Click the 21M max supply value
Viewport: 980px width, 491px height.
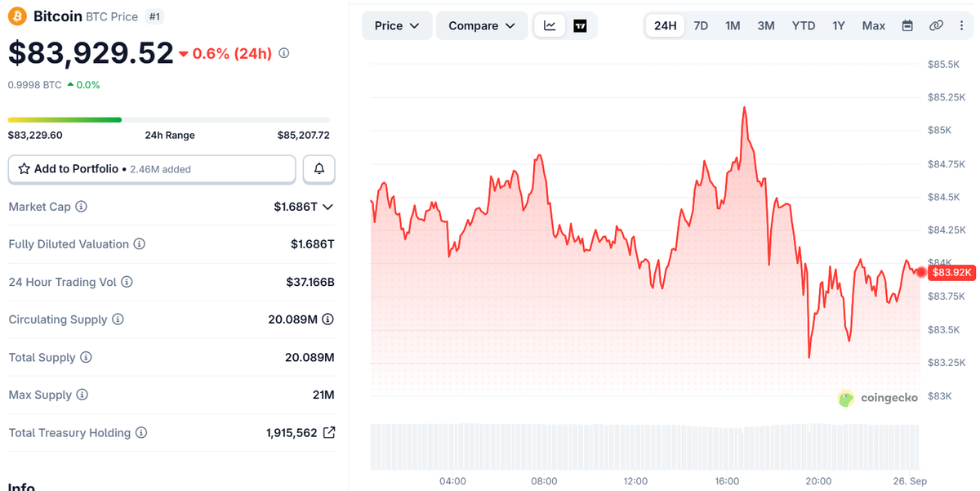[x=323, y=395]
